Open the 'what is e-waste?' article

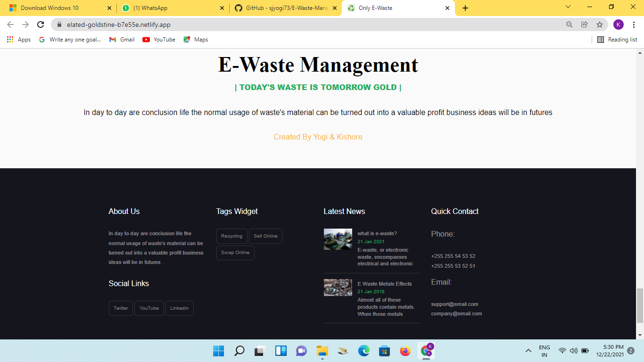tap(377, 232)
